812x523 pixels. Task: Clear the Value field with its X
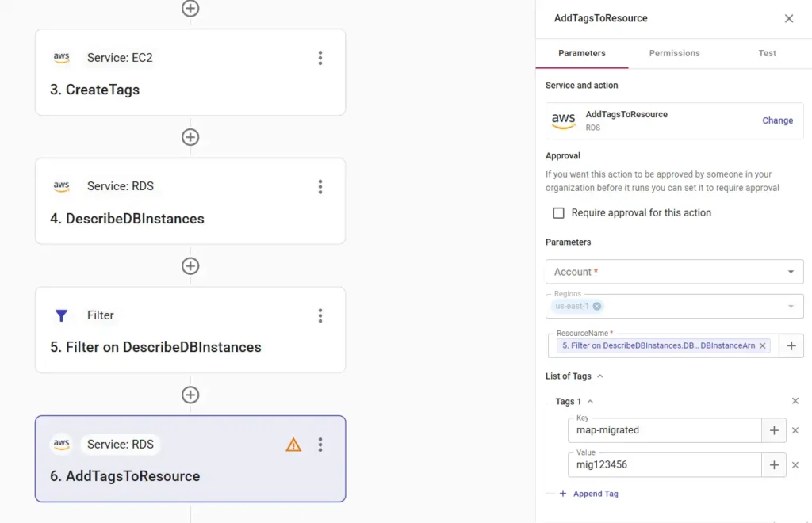click(x=795, y=465)
